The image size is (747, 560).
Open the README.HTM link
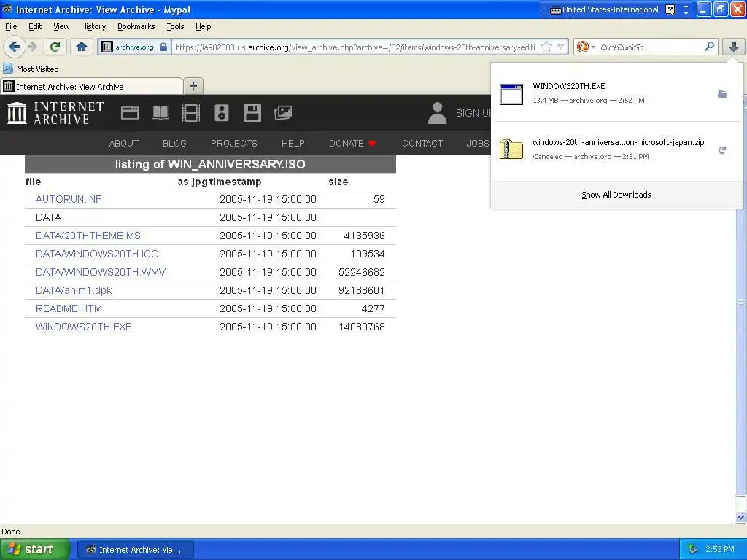[69, 308]
